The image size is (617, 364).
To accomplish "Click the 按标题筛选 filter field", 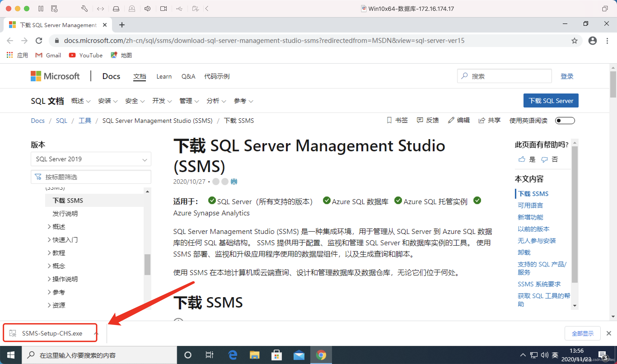I will [x=91, y=177].
